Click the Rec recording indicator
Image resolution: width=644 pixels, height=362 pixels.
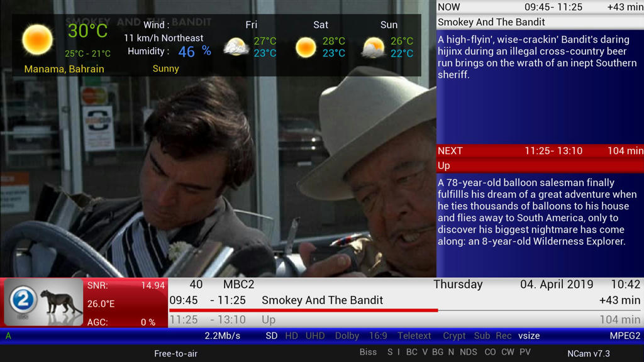[x=503, y=336]
